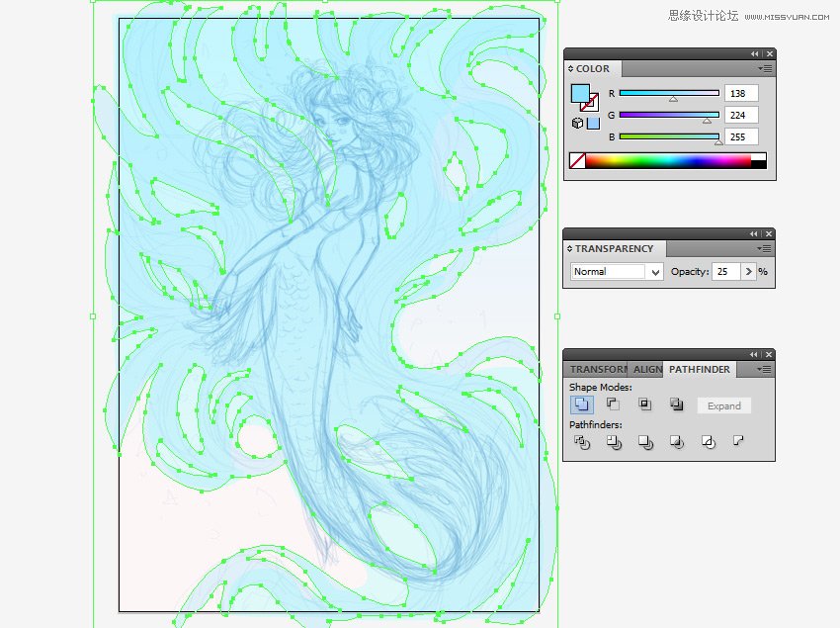Open the Color panel options menu
This screenshot has height=628, width=840.
(x=765, y=68)
